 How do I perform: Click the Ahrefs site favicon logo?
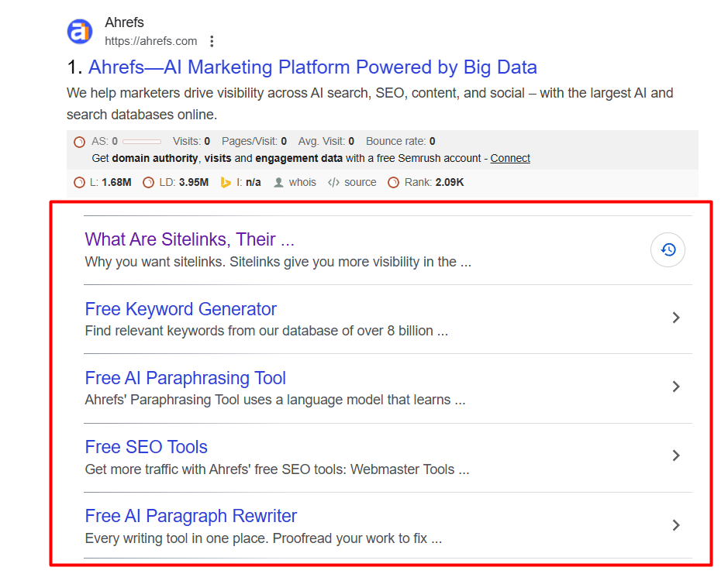pos(80,32)
